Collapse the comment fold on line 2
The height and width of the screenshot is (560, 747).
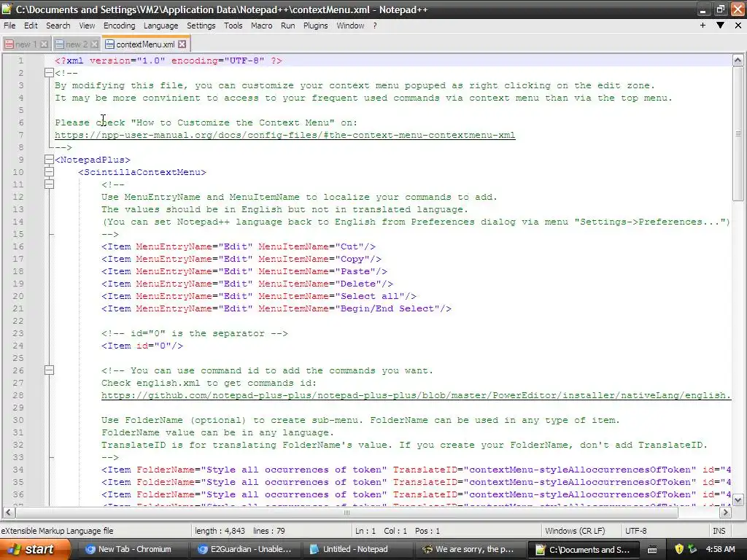click(x=49, y=73)
